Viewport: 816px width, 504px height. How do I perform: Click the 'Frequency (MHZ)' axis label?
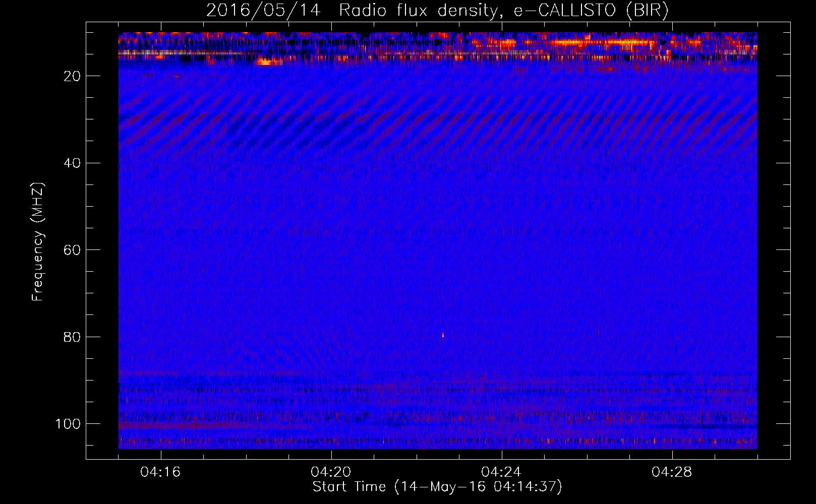point(38,241)
